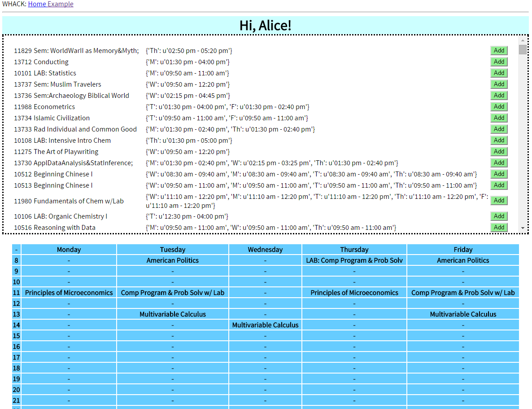Click hour 17 row label
This screenshot has height=409, width=532.
(16, 357)
